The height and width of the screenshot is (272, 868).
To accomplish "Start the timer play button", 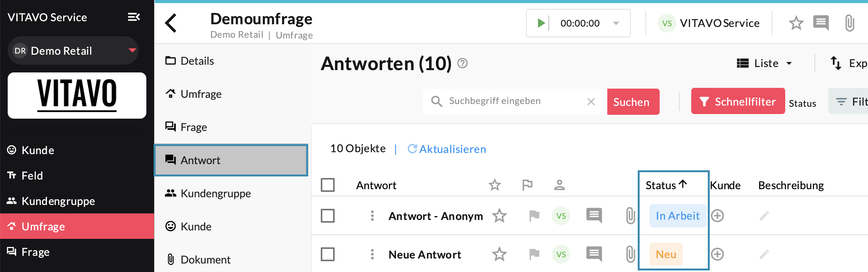I will tap(541, 23).
